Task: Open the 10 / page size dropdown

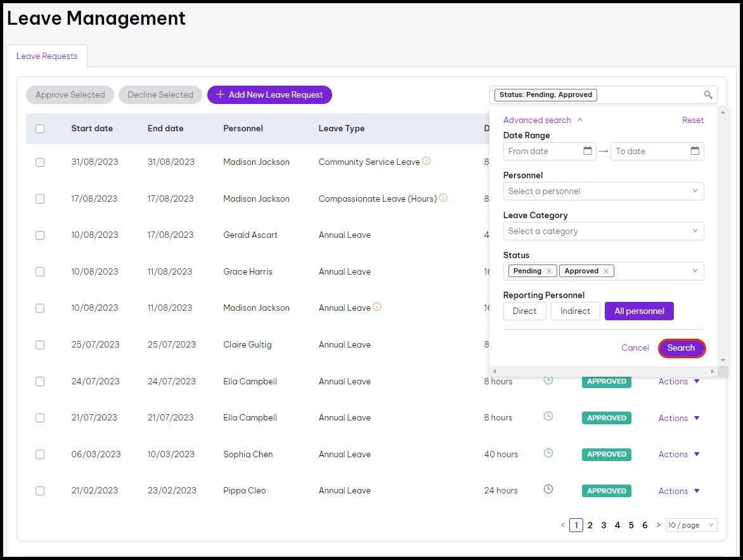Action: pyautogui.click(x=691, y=525)
